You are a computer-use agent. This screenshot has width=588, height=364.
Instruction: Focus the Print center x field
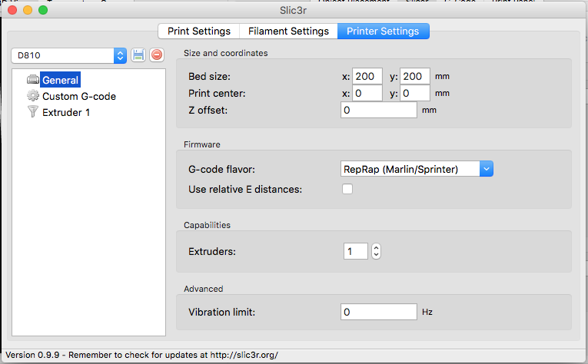(367, 93)
